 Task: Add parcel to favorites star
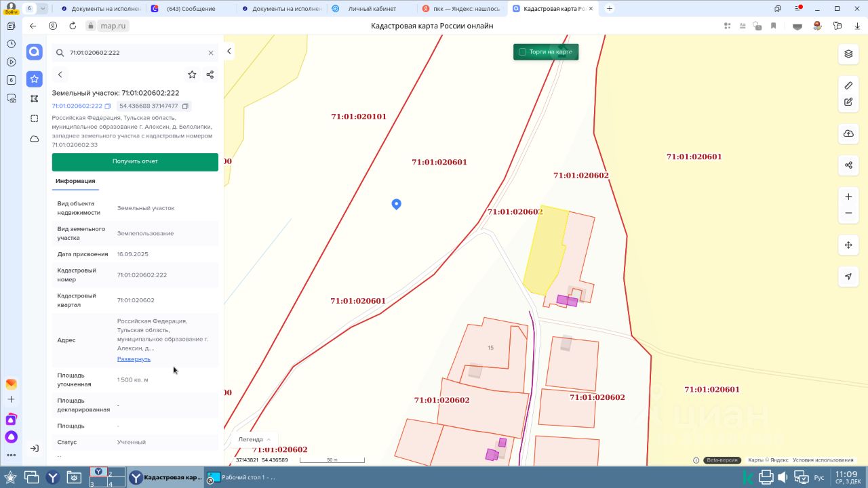(x=192, y=75)
